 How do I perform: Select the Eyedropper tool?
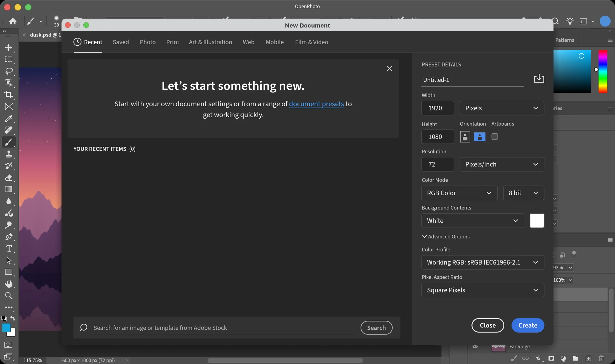(9, 118)
